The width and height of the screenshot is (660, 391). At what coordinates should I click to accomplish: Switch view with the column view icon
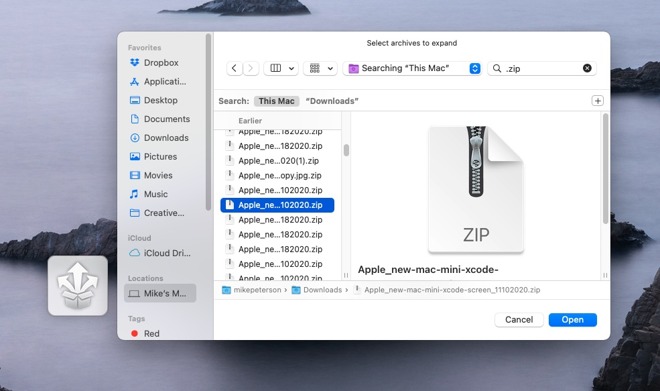click(276, 68)
